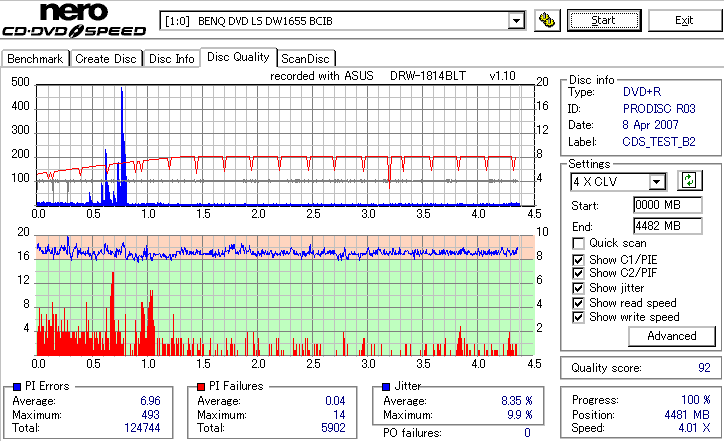The image size is (724, 441).
Task: Expand the 4 X CLV speed dropdown
Action: click(656, 182)
